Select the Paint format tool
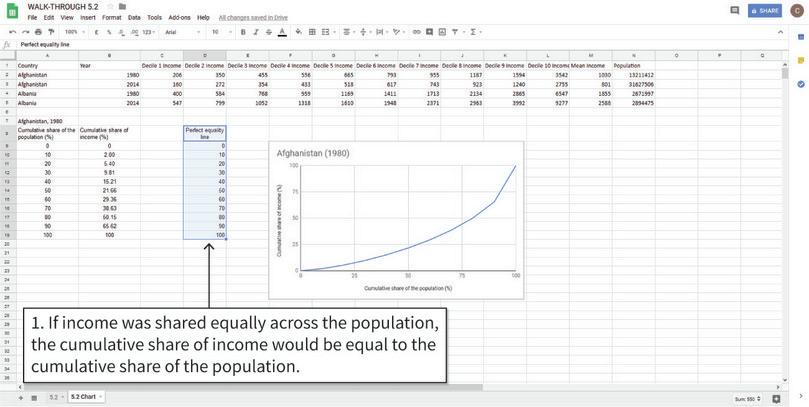 coord(51,32)
